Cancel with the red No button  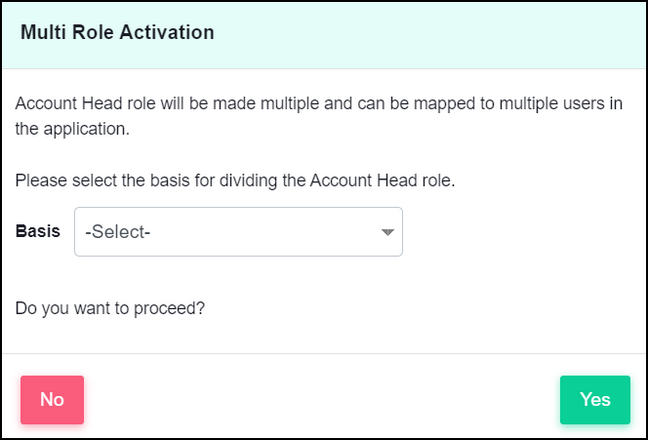[x=52, y=400]
